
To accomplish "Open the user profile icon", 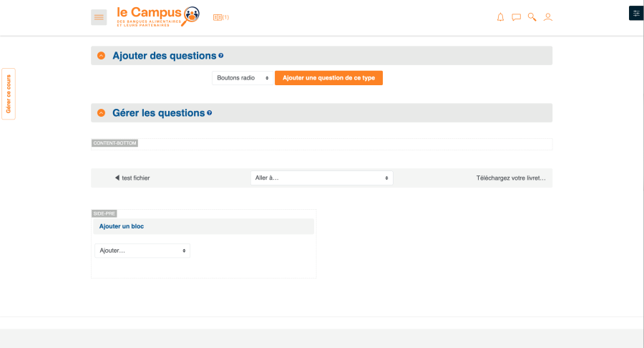I will pos(548,17).
